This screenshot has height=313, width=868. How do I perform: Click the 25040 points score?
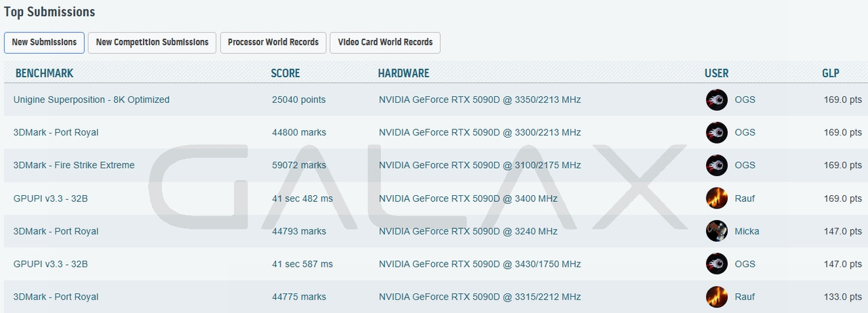[x=299, y=100]
